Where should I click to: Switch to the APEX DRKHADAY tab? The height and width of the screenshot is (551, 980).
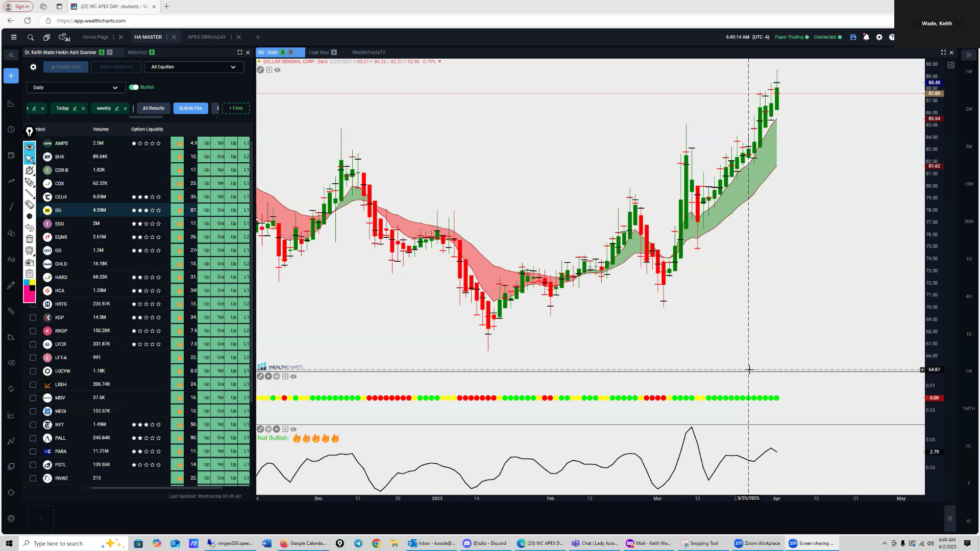[207, 37]
